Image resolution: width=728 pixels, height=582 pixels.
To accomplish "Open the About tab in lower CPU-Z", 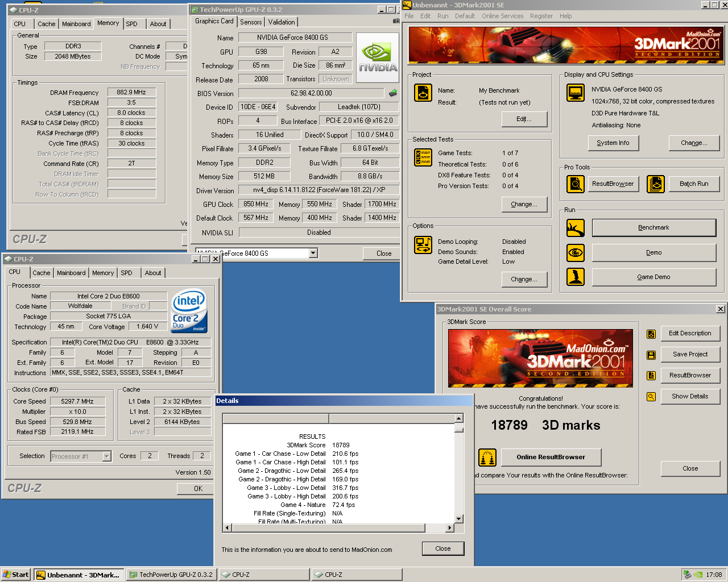I will click(x=153, y=273).
